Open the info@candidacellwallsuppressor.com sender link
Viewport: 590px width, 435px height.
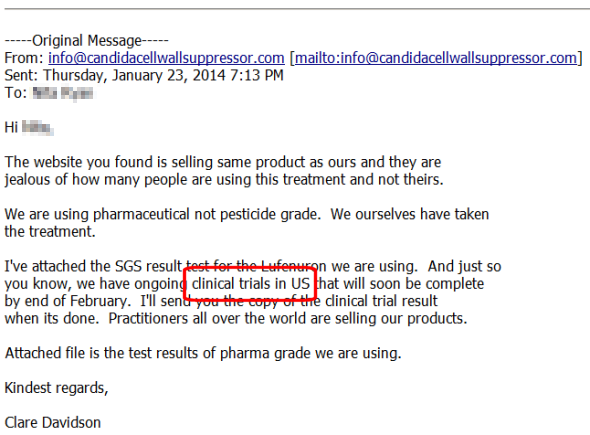(x=166, y=58)
